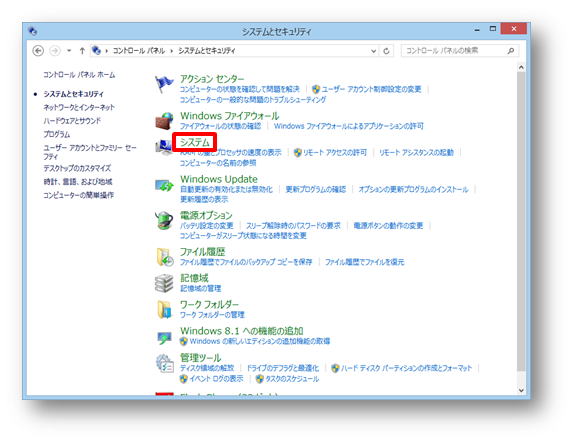Open Windows 8.1 への機能の追加 heading

[242, 331]
